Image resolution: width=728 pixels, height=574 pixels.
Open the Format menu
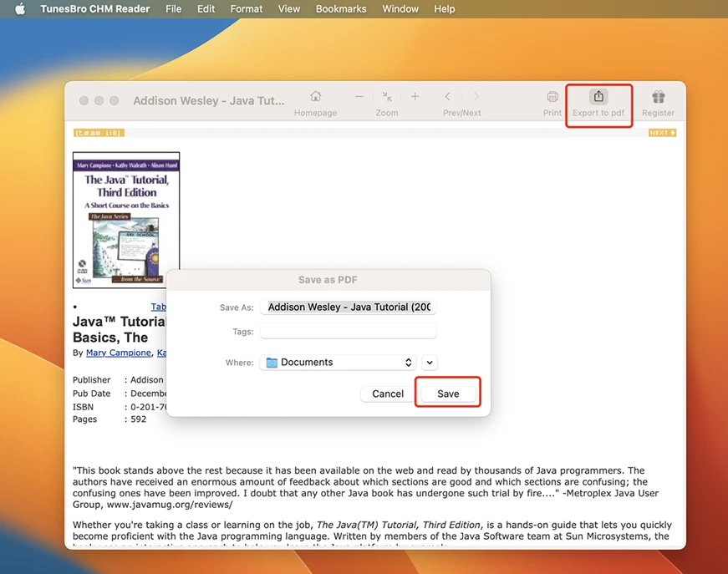coord(246,9)
